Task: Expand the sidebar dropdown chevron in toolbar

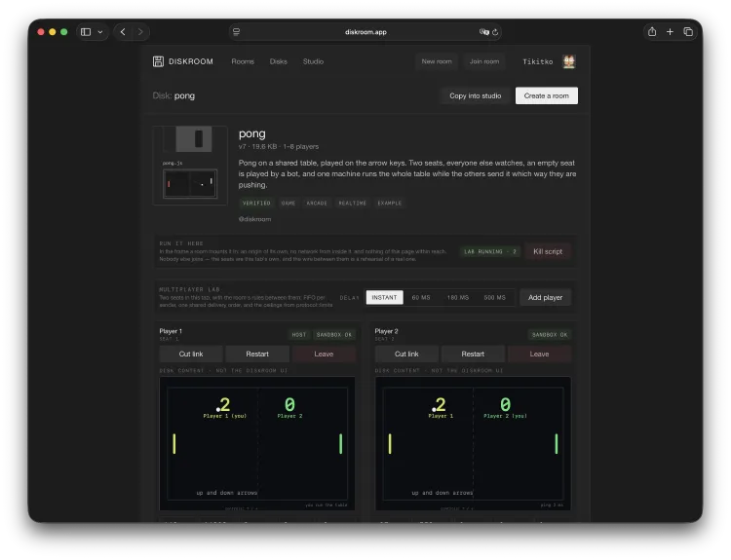Action: (x=100, y=32)
